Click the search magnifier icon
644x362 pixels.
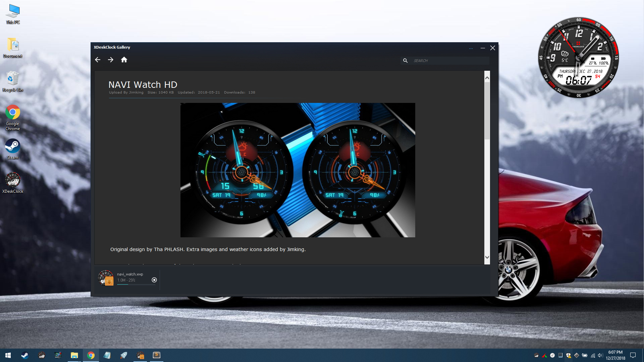pyautogui.click(x=405, y=61)
